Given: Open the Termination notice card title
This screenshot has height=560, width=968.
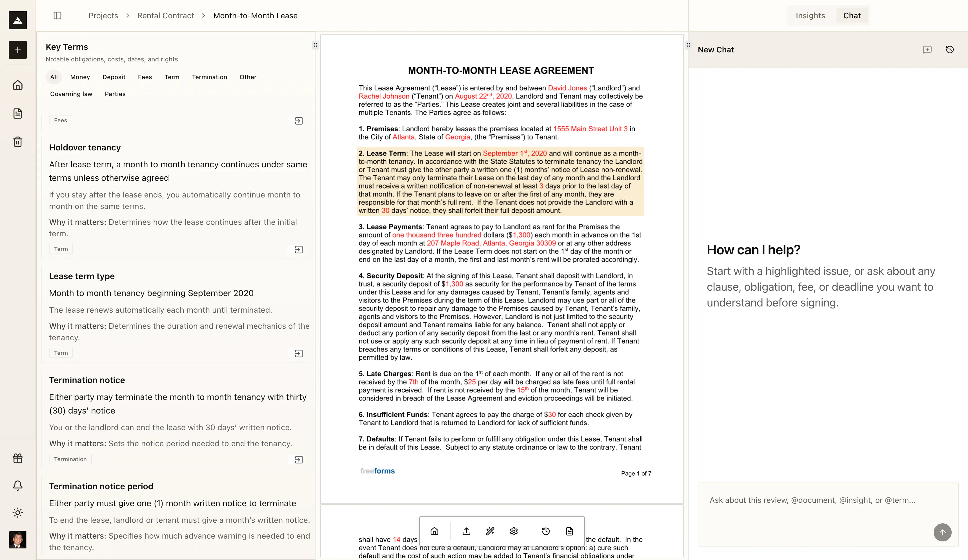Looking at the screenshot, I should (87, 380).
